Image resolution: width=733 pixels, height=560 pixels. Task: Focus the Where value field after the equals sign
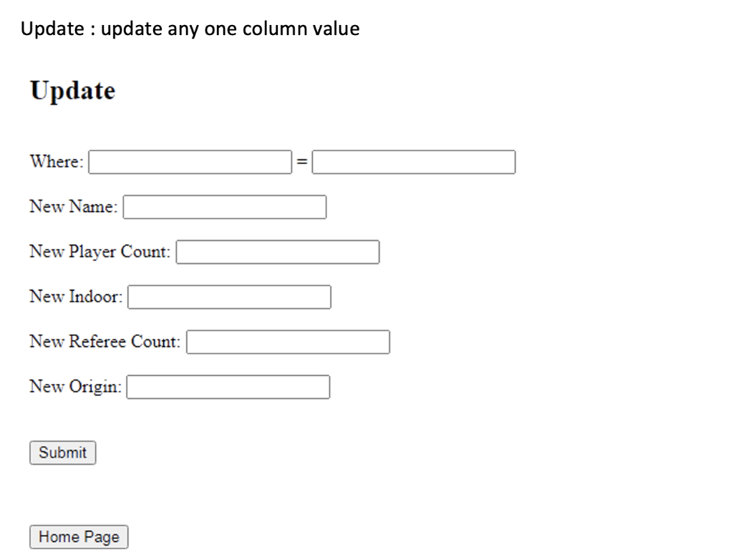(414, 162)
